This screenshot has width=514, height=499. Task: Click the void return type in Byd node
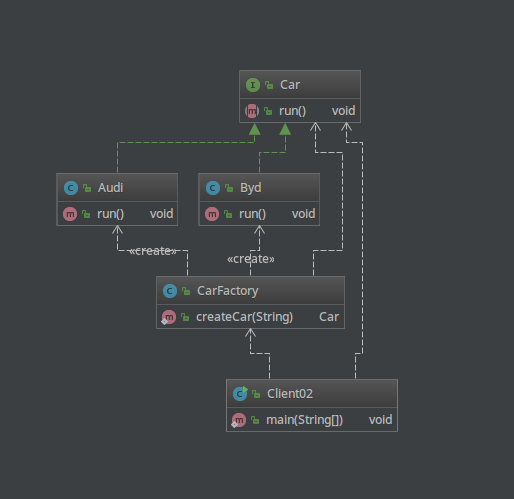304,214
